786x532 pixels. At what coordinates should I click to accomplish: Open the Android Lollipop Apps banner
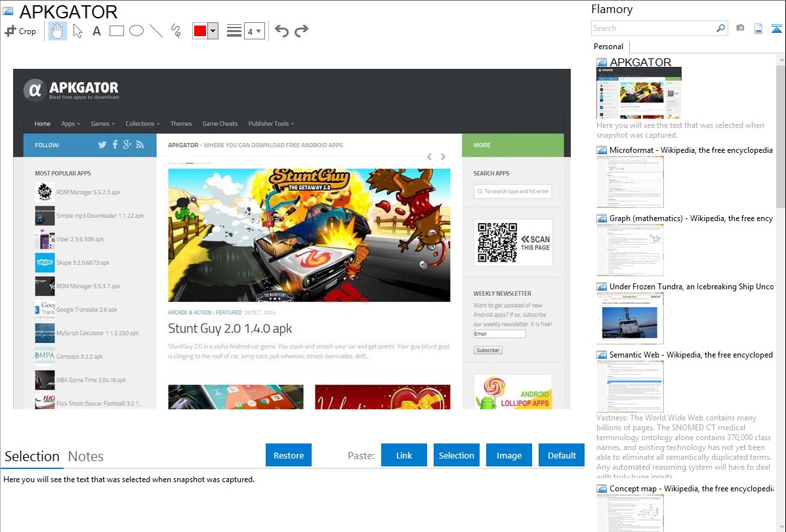coord(513,392)
